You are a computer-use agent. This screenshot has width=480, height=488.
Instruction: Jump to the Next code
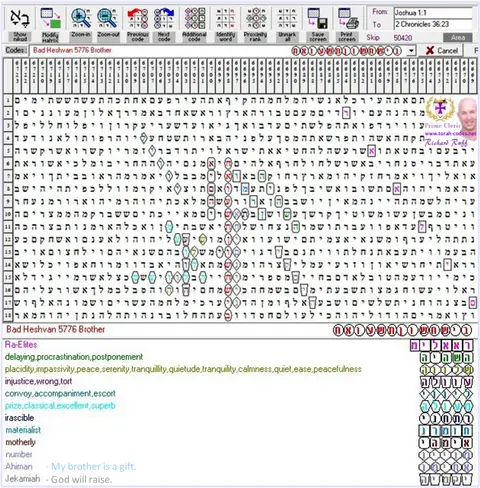click(164, 25)
